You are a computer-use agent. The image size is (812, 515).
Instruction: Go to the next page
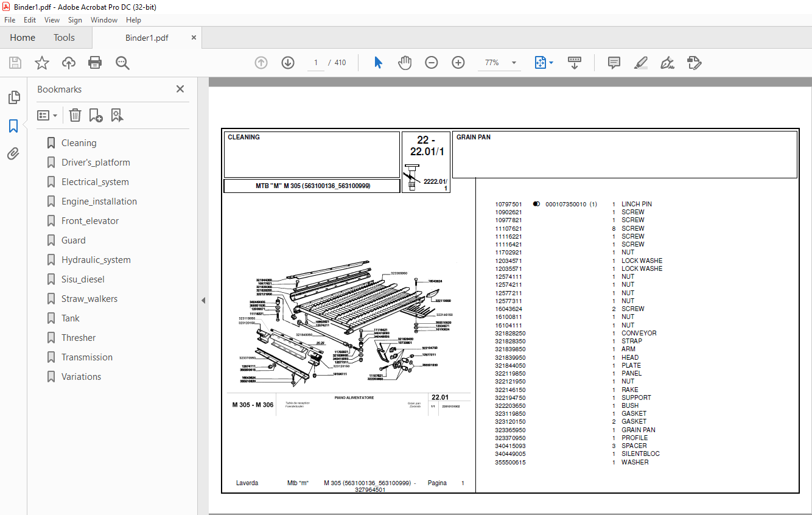[x=288, y=63]
